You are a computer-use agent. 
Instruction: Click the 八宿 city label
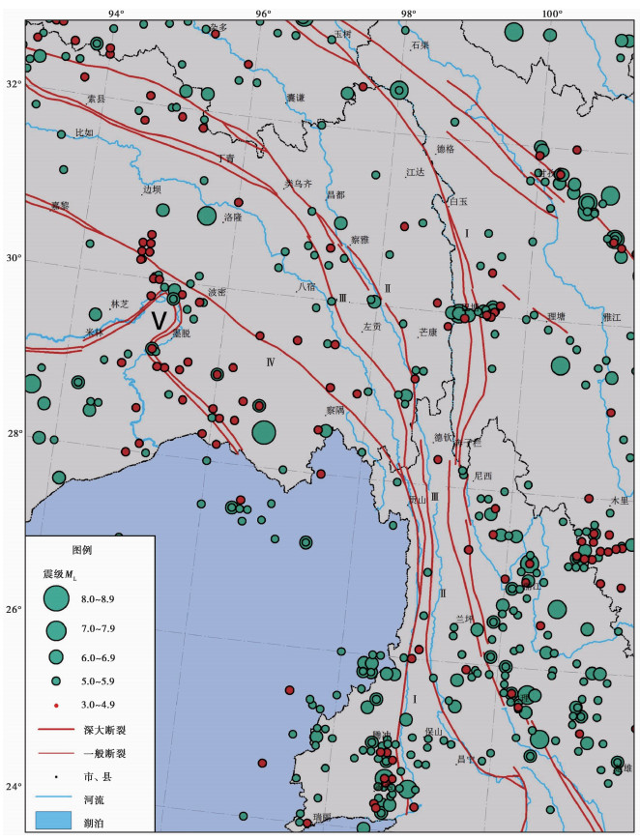click(x=306, y=287)
